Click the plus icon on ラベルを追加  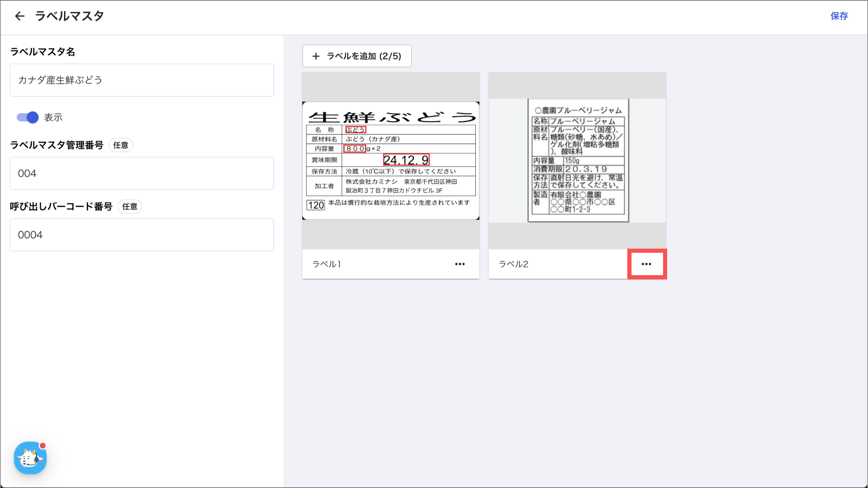(316, 56)
